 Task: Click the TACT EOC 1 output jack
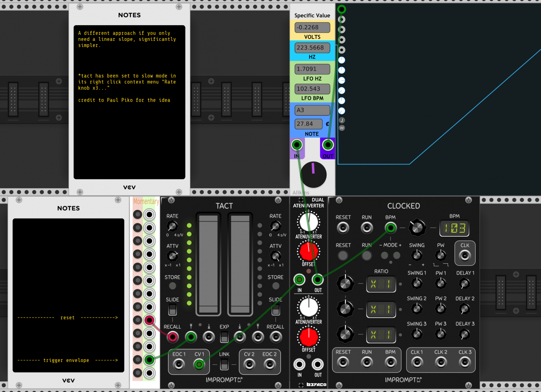pyautogui.click(x=179, y=365)
